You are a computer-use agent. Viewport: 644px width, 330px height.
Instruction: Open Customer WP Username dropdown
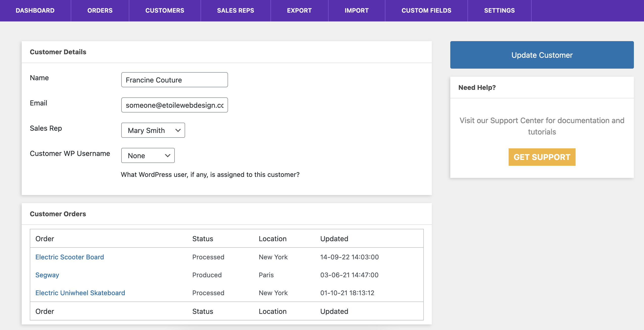coord(148,155)
